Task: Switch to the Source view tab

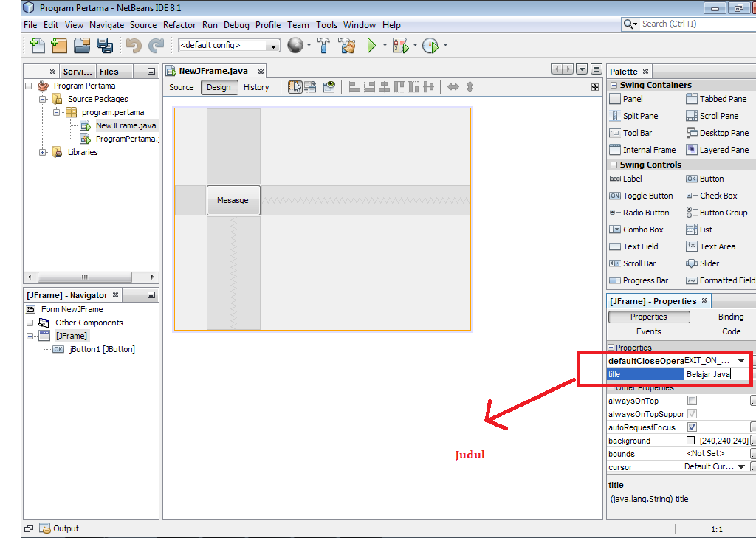Action: click(181, 86)
